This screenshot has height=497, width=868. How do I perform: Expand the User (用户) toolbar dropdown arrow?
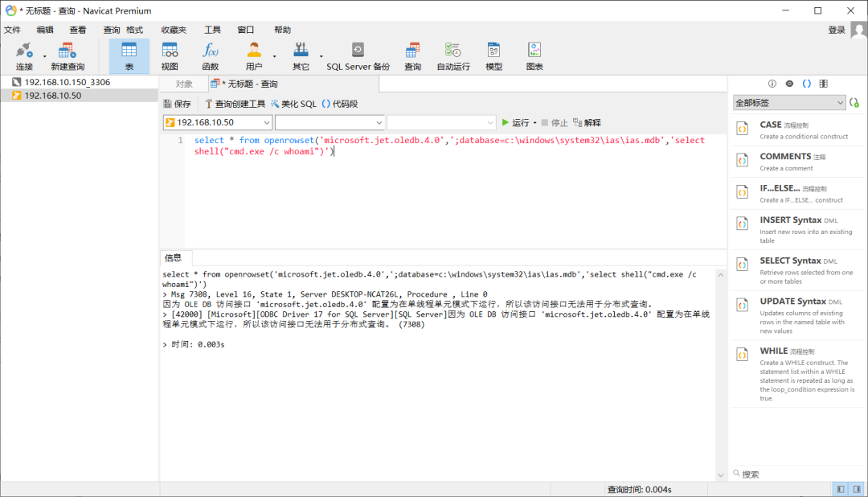[274, 56]
